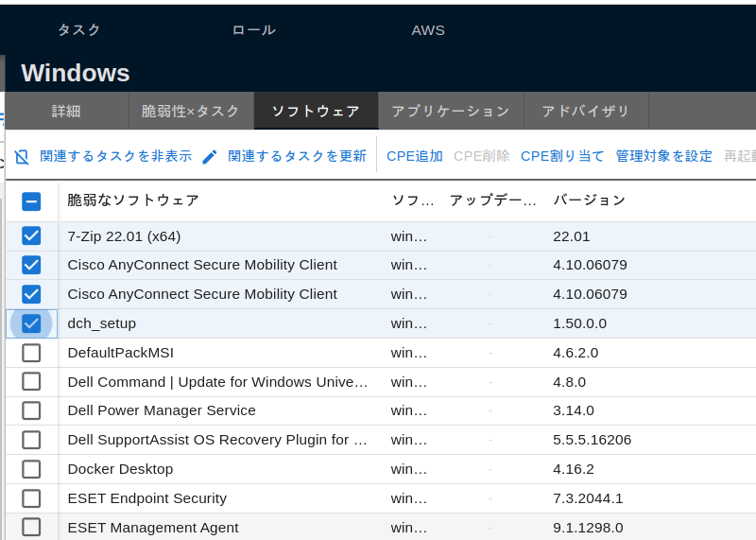Viewport: 756px width, 540px height.
Task: Switch to the 詳細 tab
Action: (x=66, y=112)
